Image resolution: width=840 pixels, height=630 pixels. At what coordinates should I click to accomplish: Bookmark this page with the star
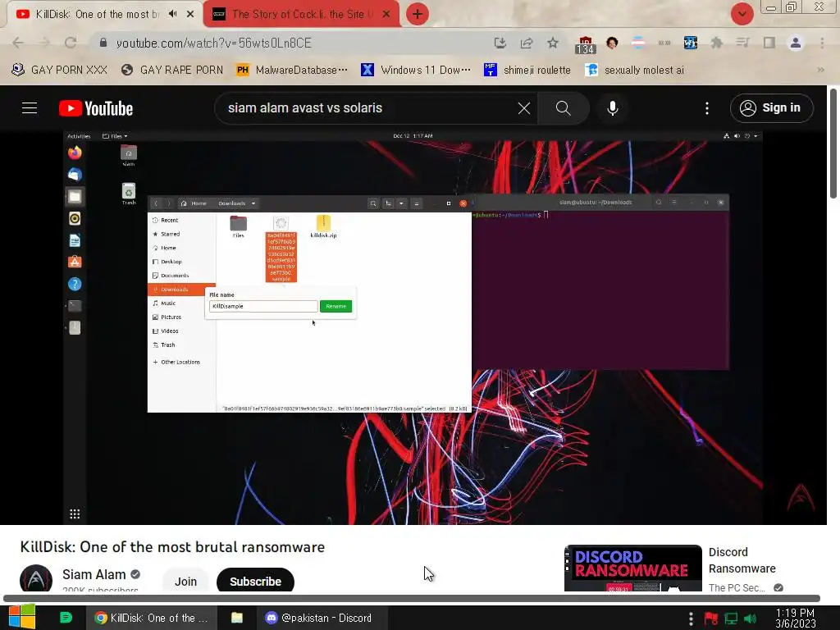click(x=553, y=43)
